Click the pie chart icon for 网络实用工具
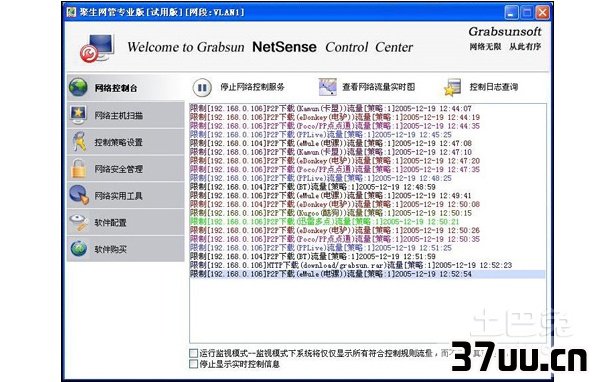The width and height of the screenshot is (600, 382). (79, 195)
